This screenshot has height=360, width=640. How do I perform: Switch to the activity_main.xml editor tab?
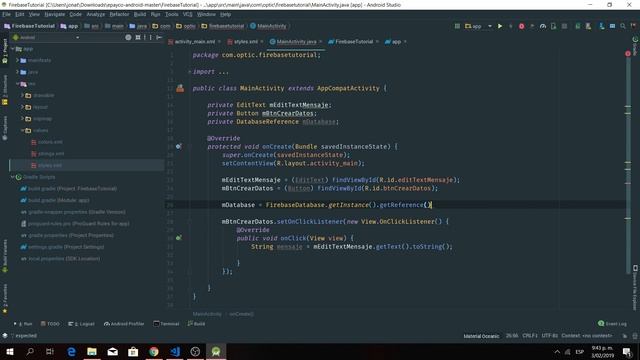coord(194,42)
